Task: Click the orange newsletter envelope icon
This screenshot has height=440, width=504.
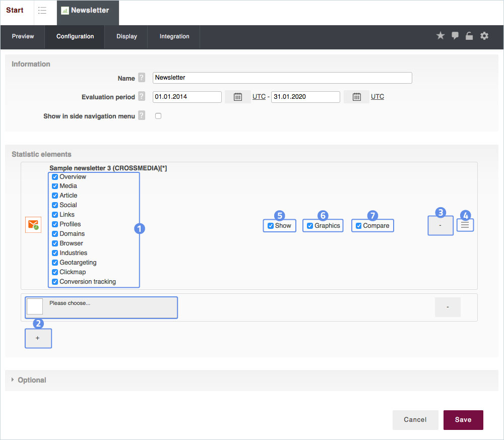Action: [33, 225]
